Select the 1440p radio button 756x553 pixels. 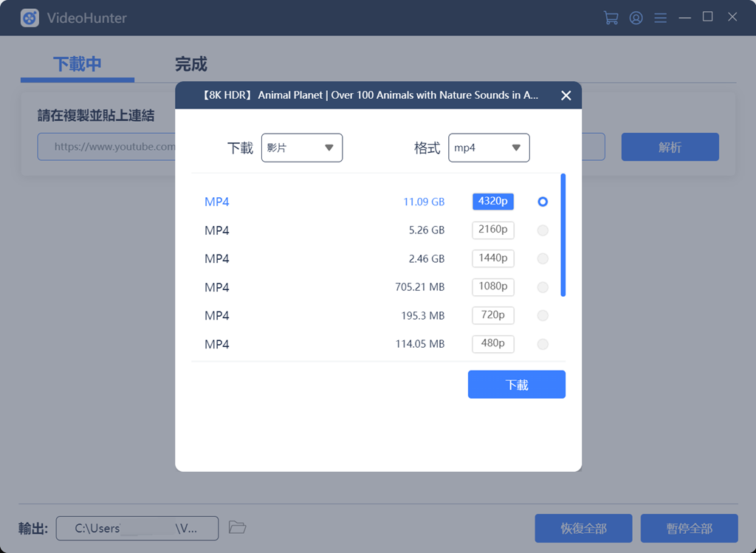[543, 258]
